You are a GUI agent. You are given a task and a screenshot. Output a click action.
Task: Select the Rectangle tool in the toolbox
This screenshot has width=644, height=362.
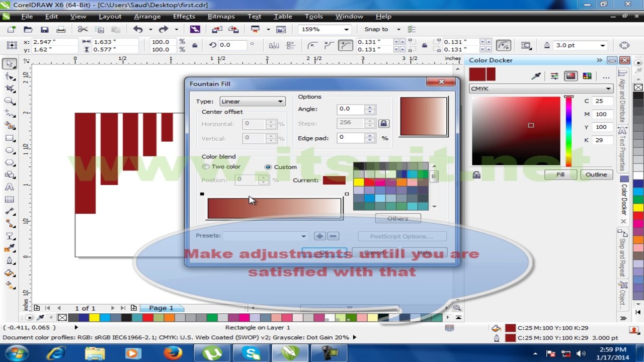(10, 138)
